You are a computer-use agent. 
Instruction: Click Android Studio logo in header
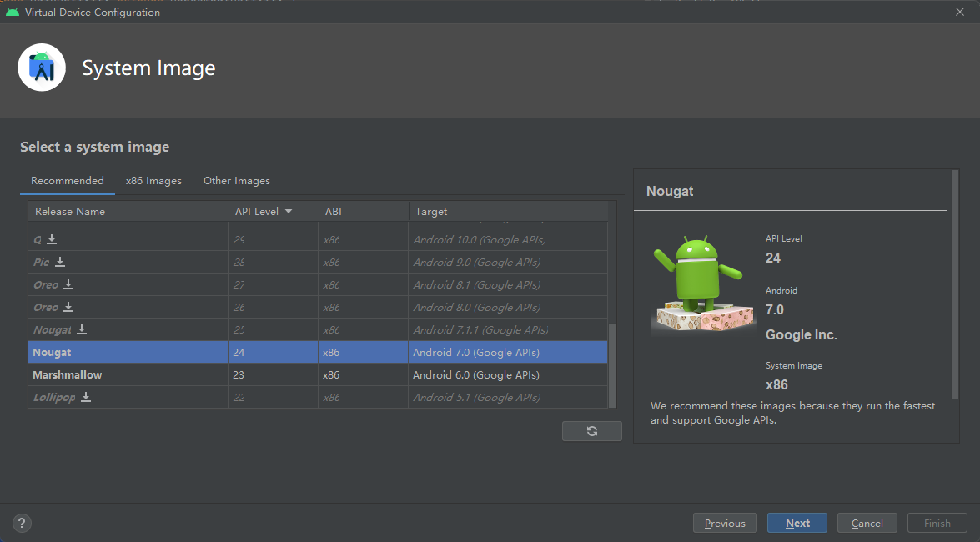click(x=42, y=68)
